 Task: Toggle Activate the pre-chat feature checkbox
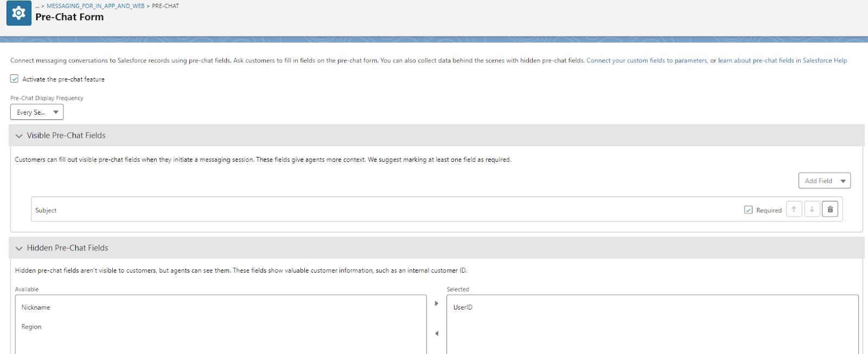15,79
